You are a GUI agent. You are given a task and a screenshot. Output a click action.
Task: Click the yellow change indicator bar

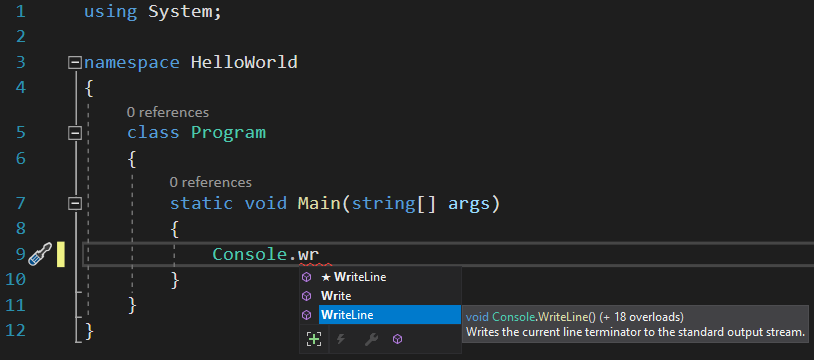(x=60, y=255)
